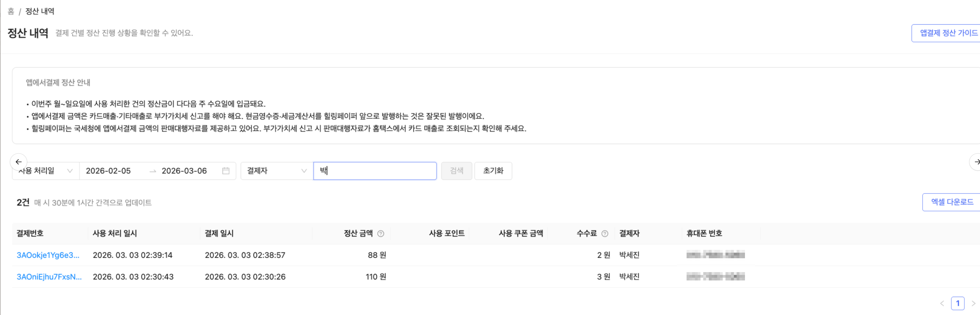Click the search keyword input field
980x315 pixels.
click(x=375, y=171)
